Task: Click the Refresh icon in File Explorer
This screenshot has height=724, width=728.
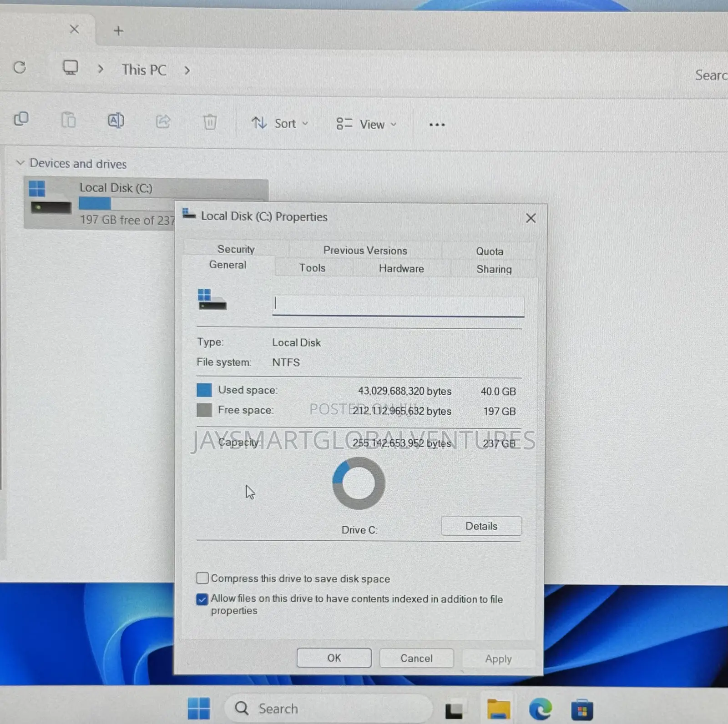Action: click(20, 68)
